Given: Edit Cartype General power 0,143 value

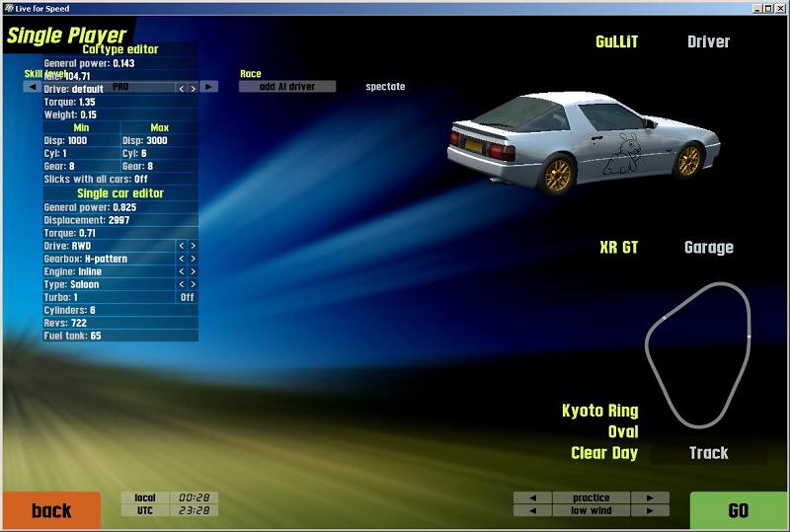Looking at the screenshot, I should (x=120, y=63).
